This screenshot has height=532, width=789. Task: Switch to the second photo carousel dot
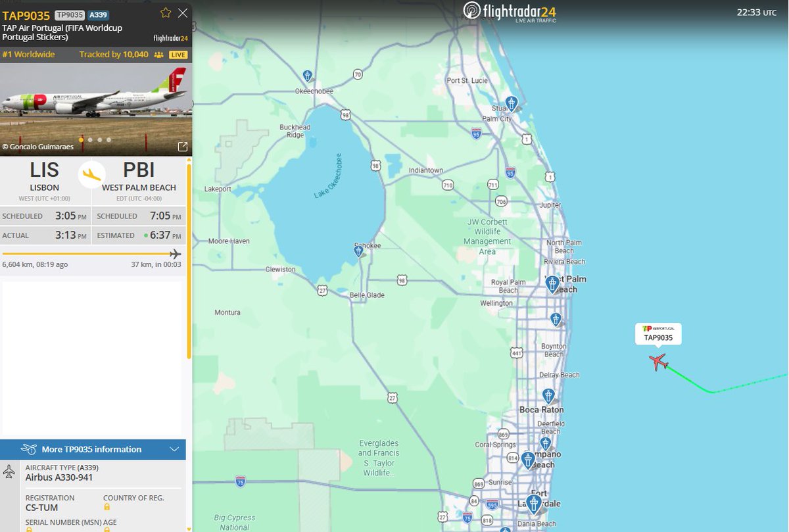point(91,140)
